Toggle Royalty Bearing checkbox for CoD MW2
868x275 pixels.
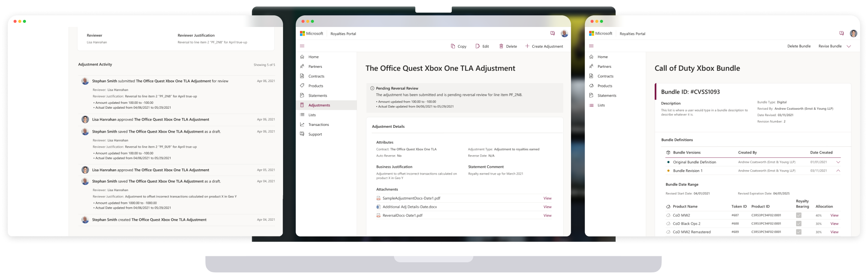click(799, 215)
